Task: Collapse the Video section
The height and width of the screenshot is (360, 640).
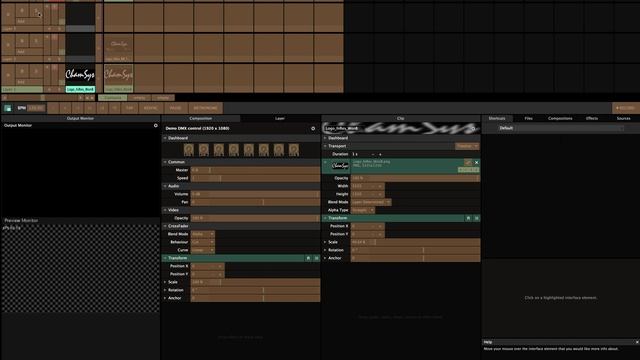Action: (x=165, y=210)
